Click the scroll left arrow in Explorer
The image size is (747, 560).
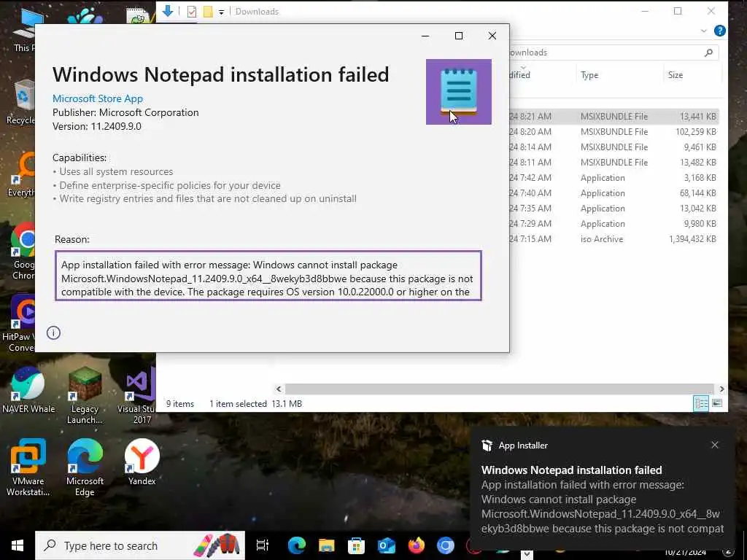pos(279,389)
